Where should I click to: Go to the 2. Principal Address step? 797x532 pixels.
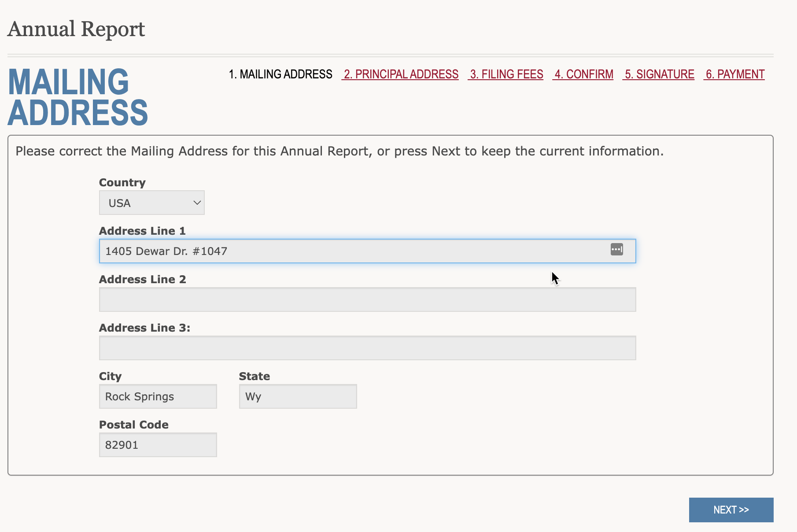point(401,74)
